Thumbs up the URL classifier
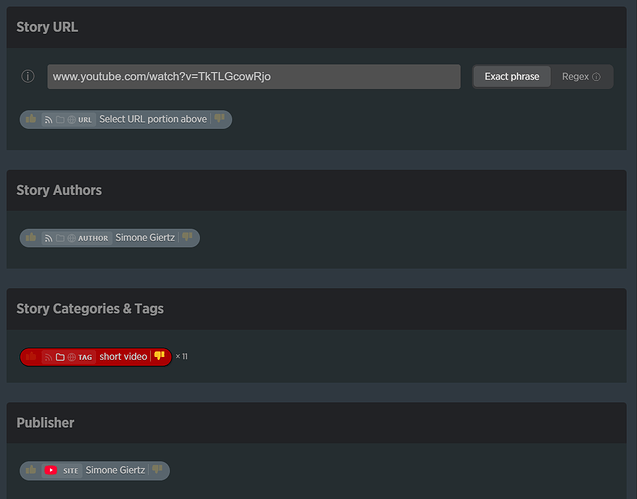This screenshot has width=637, height=499. [x=31, y=119]
